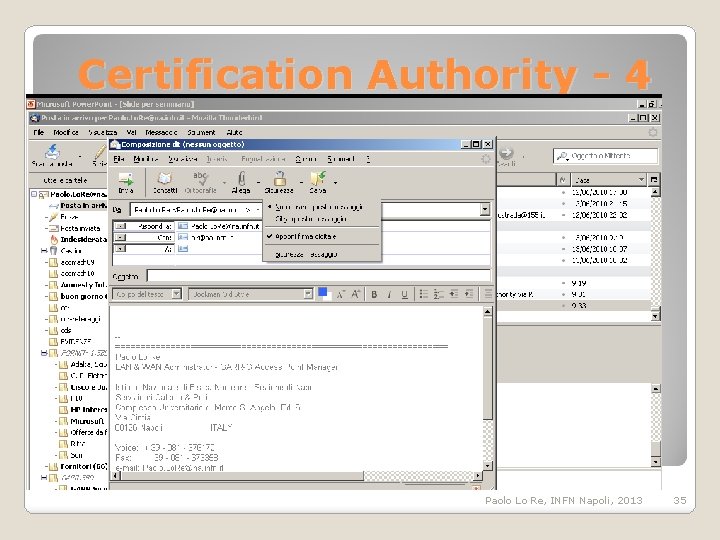Viewport: 720px width, 540px height.
Task: Open the Rispondi a address type dropdown
Action: click(x=120, y=226)
